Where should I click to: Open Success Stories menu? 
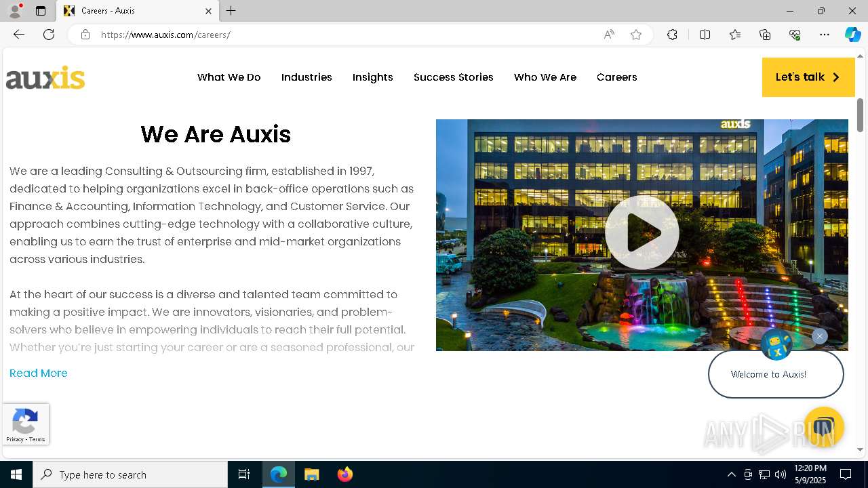click(454, 77)
